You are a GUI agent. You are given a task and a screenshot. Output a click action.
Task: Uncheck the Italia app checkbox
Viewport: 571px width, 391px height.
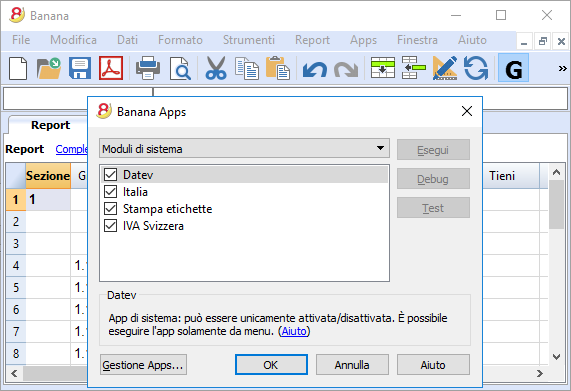coord(110,191)
